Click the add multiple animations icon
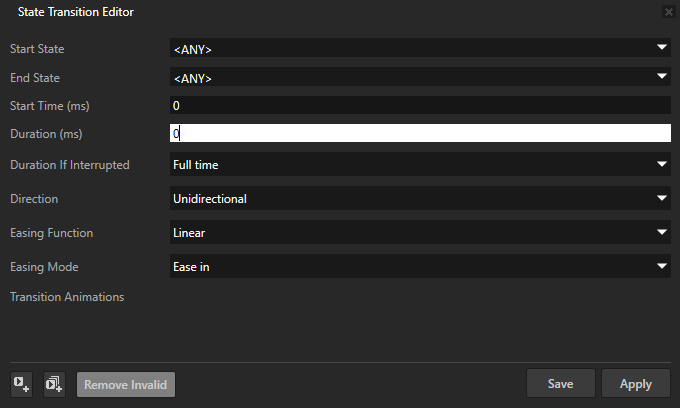 click(x=54, y=383)
